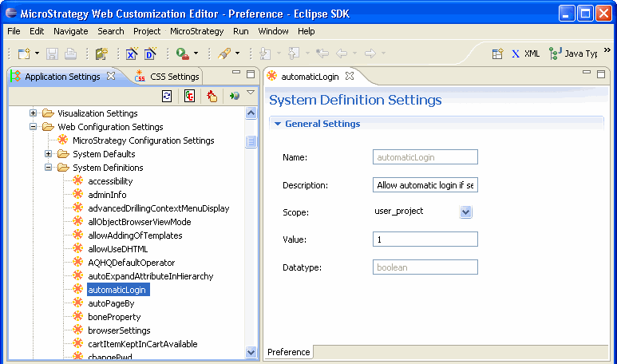The width and height of the screenshot is (617, 364).
Task: Click the new XML file toolbar icon
Action: pyautogui.click(x=132, y=53)
